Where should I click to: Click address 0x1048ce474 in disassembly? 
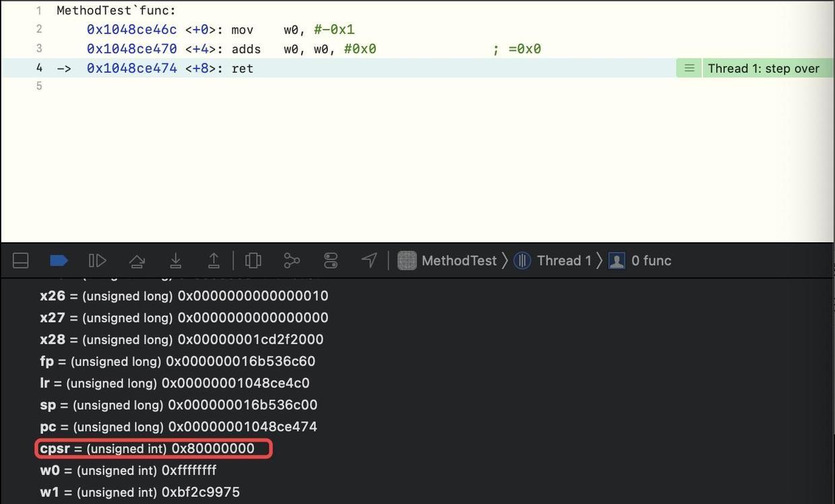(x=132, y=68)
